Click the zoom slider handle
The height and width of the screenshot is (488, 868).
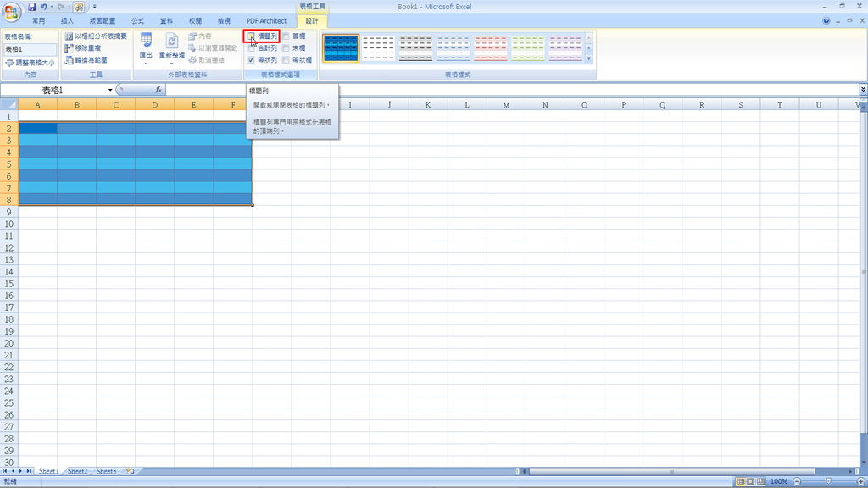[829, 481]
